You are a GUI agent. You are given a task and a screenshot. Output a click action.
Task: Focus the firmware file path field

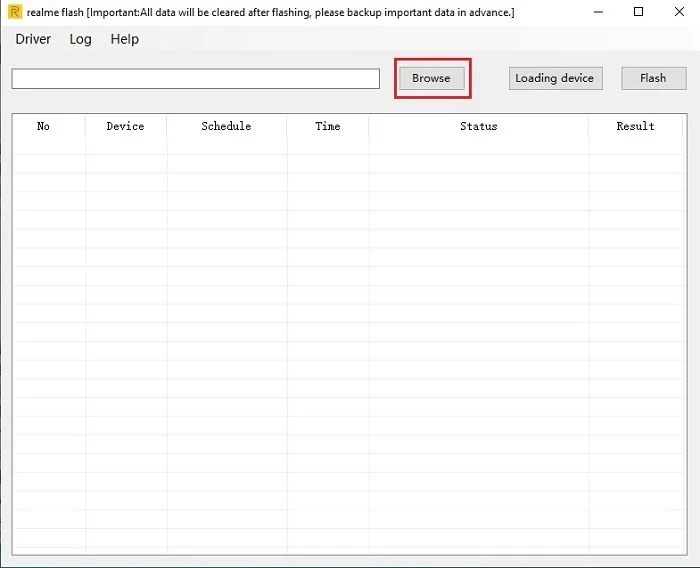pos(196,79)
